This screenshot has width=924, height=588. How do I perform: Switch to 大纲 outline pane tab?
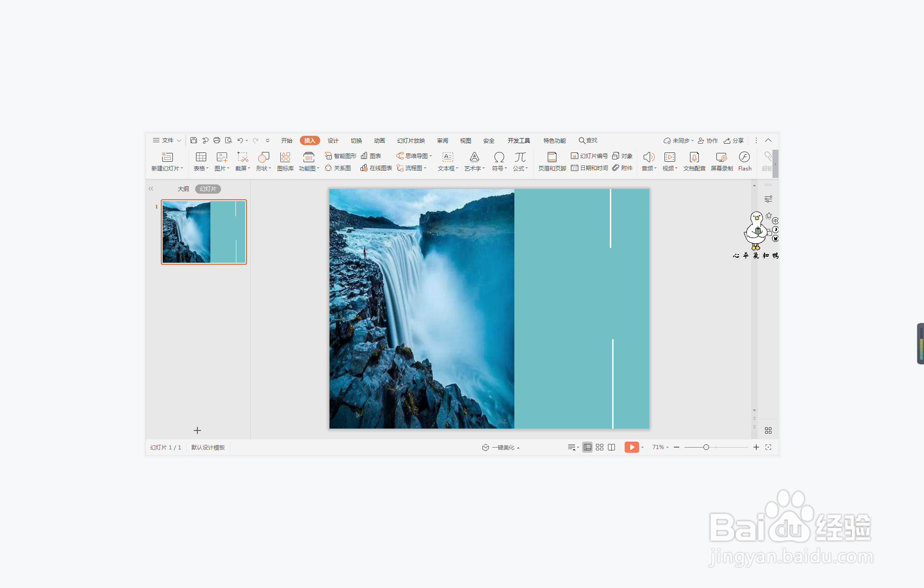coord(183,189)
